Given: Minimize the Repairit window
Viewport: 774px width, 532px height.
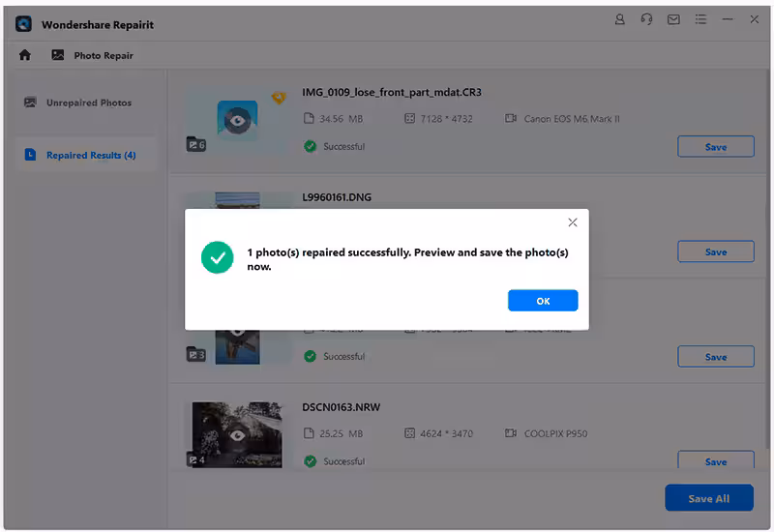Looking at the screenshot, I should (x=728, y=19).
